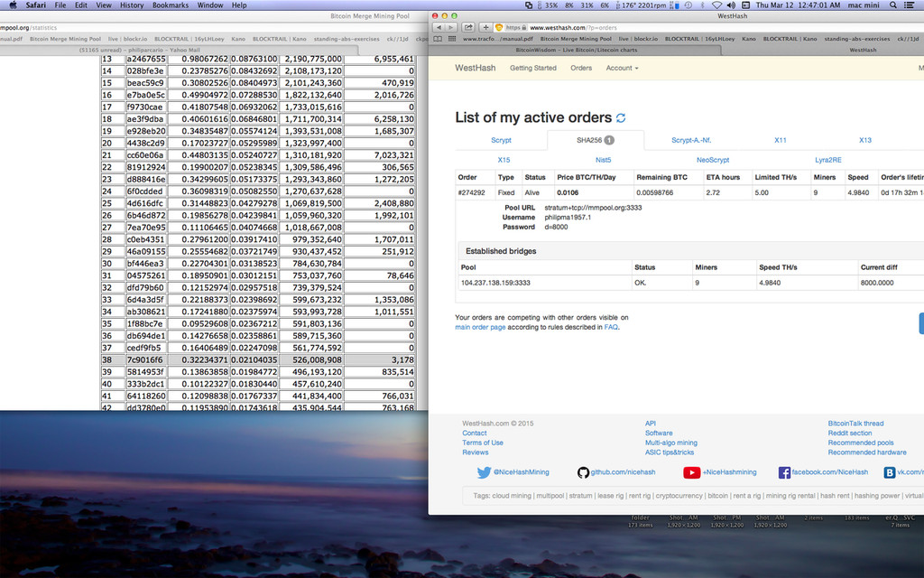Open the Help menu
The image size is (924, 578).
(238, 5)
